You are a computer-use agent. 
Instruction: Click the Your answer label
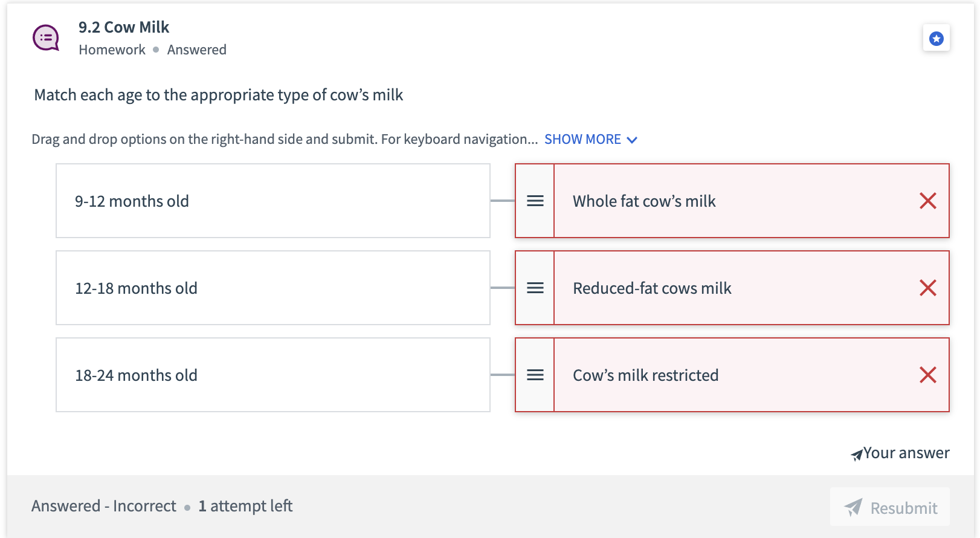pos(906,453)
